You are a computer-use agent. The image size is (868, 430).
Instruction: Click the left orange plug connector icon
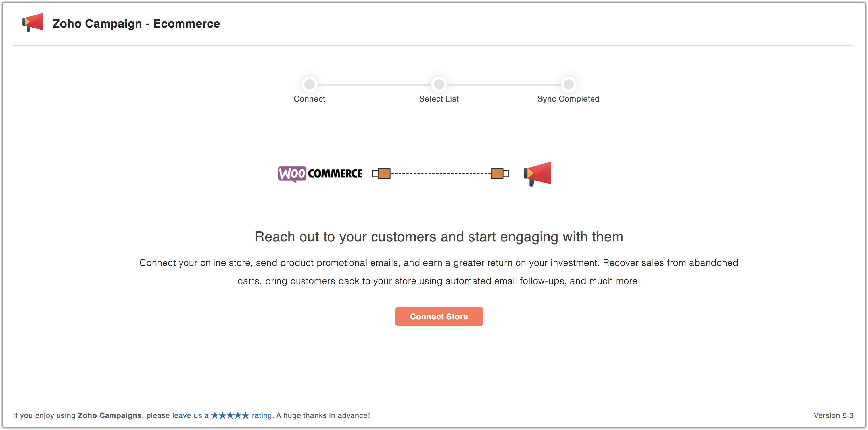(381, 173)
